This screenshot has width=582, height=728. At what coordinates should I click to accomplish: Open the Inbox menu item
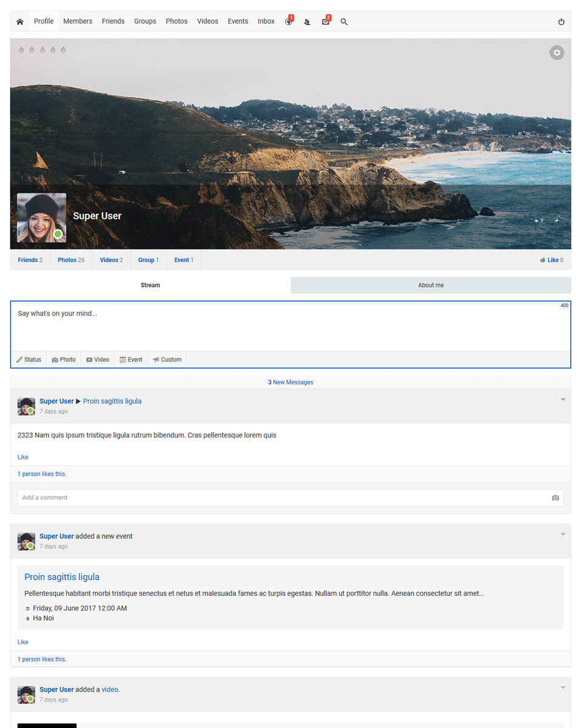point(266,21)
